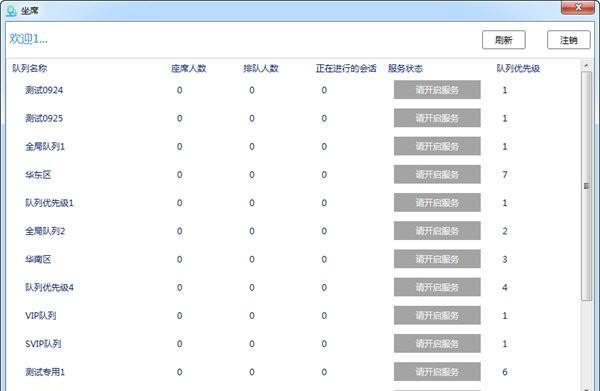The height and width of the screenshot is (391, 600).
Task: Select queue name 全局队列1
Action: coord(45,146)
